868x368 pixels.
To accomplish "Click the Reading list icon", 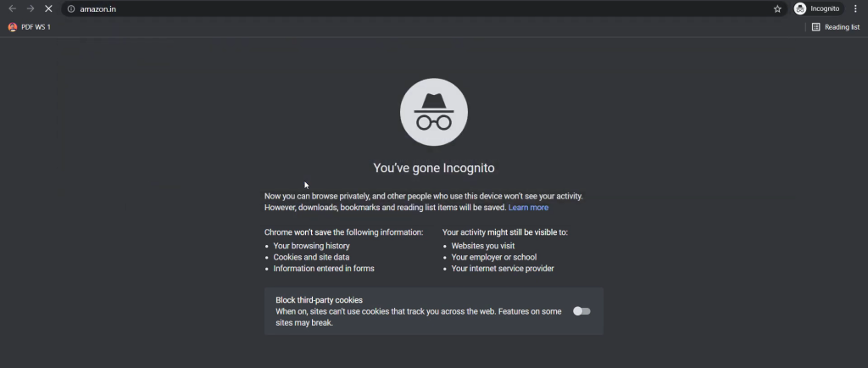I will [x=815, y=27].
